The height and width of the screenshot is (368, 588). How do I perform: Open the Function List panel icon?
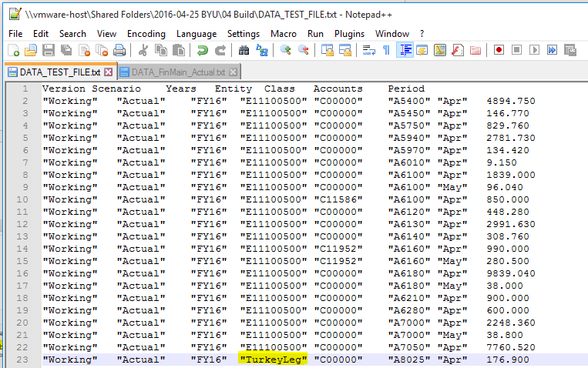[x=458, y=50]
